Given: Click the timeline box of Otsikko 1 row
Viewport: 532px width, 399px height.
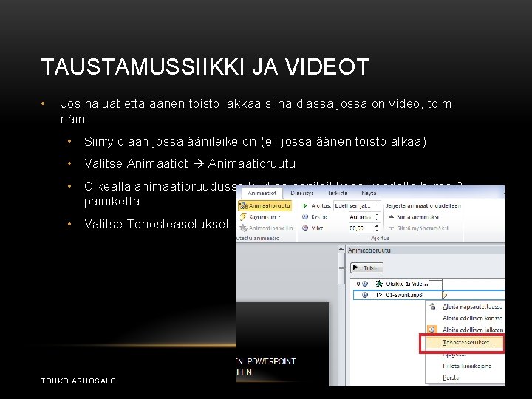Looking at the screenshot, I should (x=436, y=284).
